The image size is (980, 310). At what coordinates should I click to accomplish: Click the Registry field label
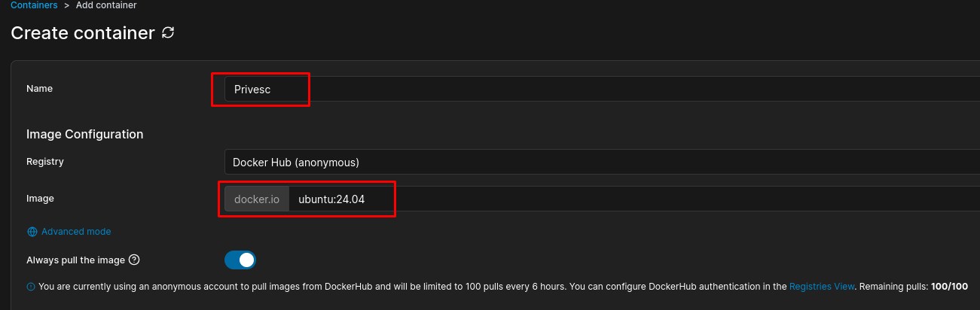tap(45, 162)
